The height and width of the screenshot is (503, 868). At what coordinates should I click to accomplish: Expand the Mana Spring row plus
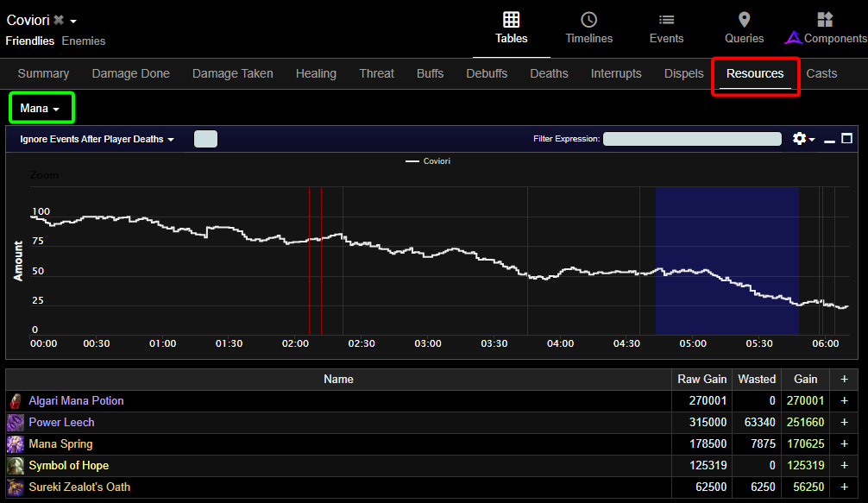pos(844,443)
